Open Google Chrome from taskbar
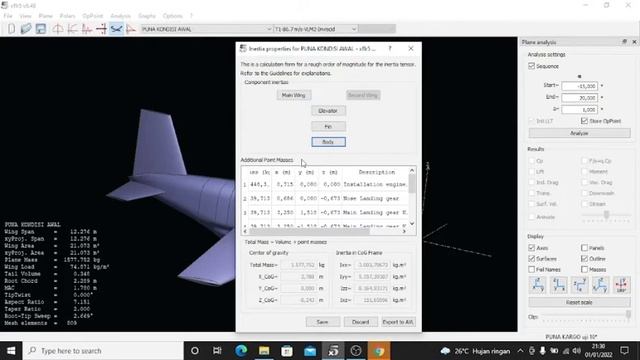The height and width of the screenshot is (360, 640). [x=379, y=351]
